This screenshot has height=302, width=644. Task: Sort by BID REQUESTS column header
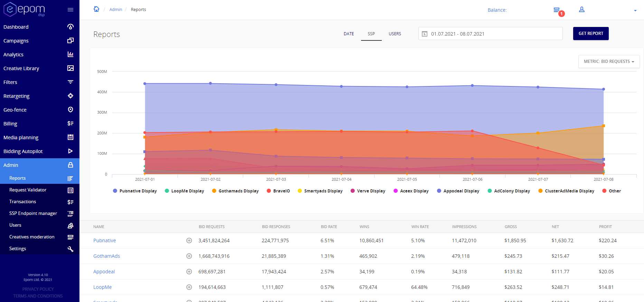(x=211, y=227)
